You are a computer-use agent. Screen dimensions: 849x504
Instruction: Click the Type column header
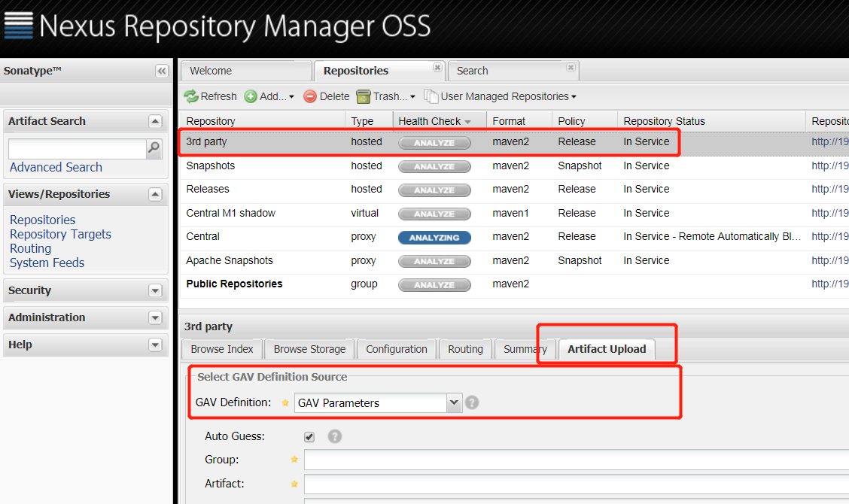tap(369, 121)
